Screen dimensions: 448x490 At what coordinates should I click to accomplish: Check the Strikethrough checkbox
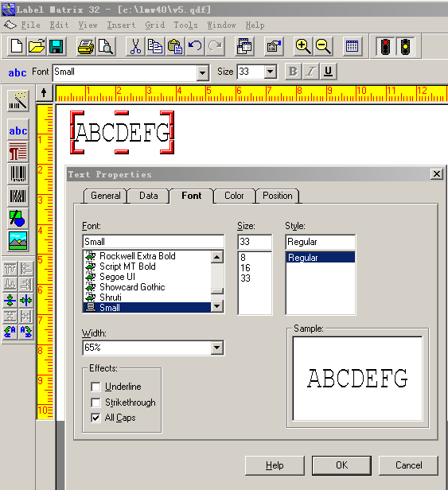coord(95,402)
